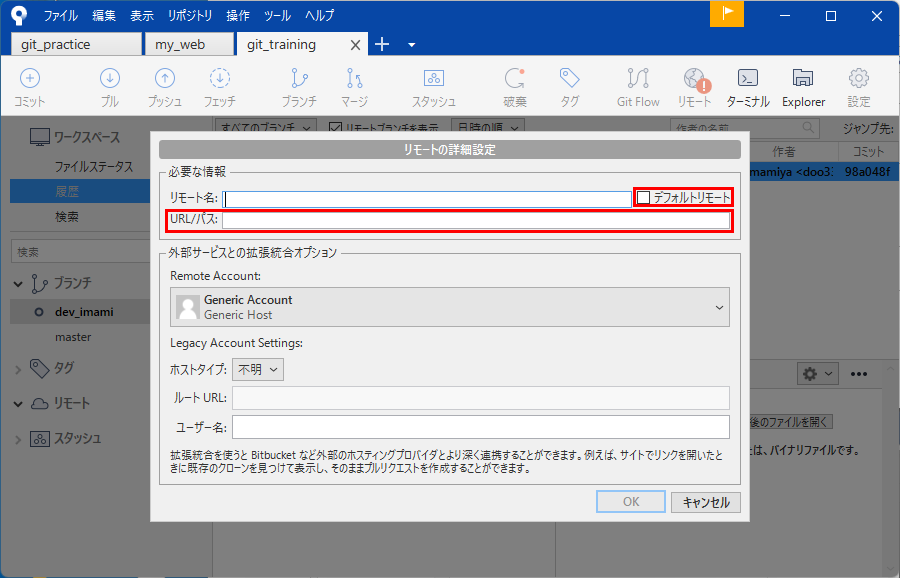Collapse the ブランチ section in sidebar
This screenshot has height=578, width=900.
[x=18, y=283]
